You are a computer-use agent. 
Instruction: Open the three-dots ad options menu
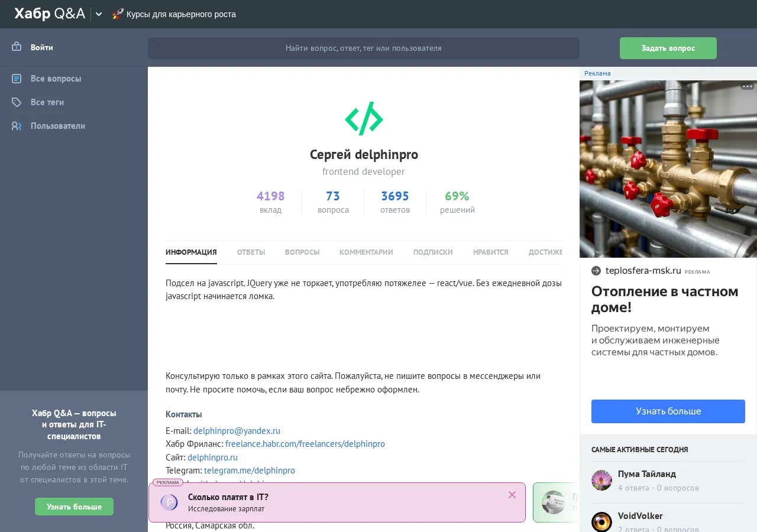[x=748, y=86]
